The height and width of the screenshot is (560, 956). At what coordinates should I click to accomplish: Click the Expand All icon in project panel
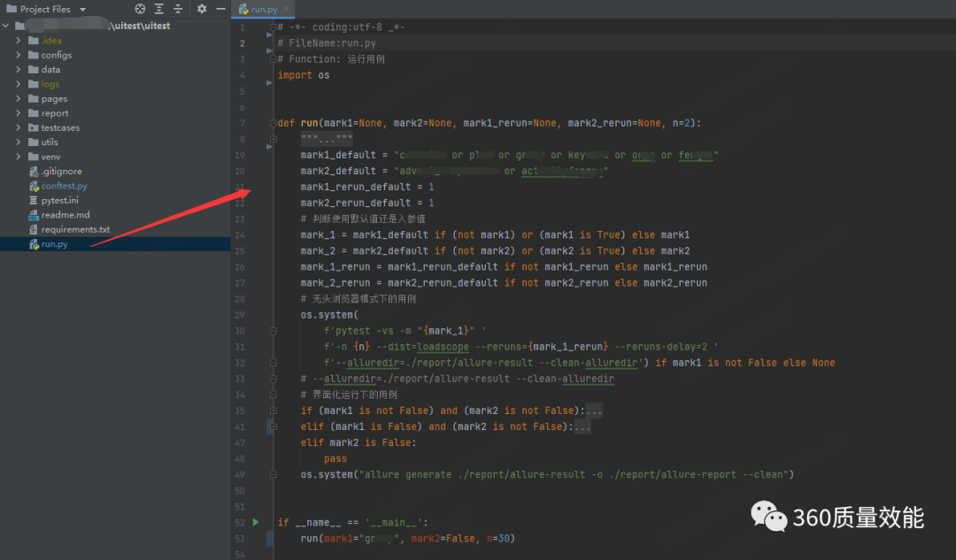tap(159, 9)
